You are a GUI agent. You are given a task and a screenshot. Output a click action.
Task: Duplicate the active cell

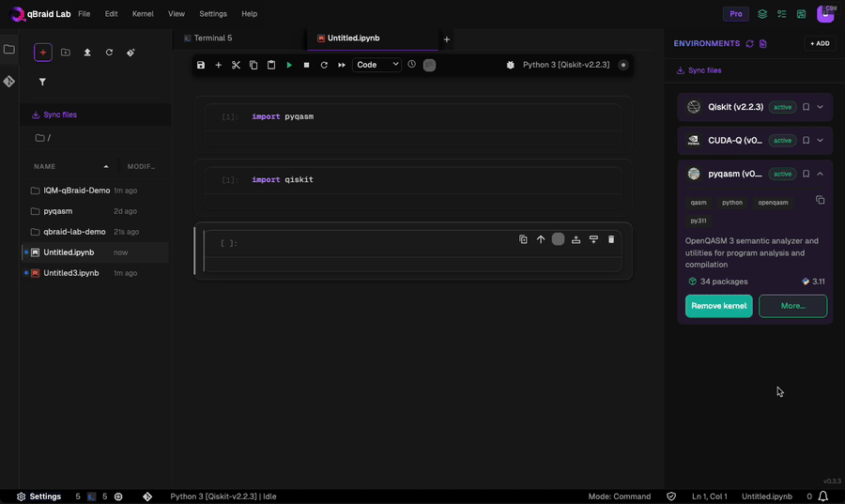[x=523, y=239]
